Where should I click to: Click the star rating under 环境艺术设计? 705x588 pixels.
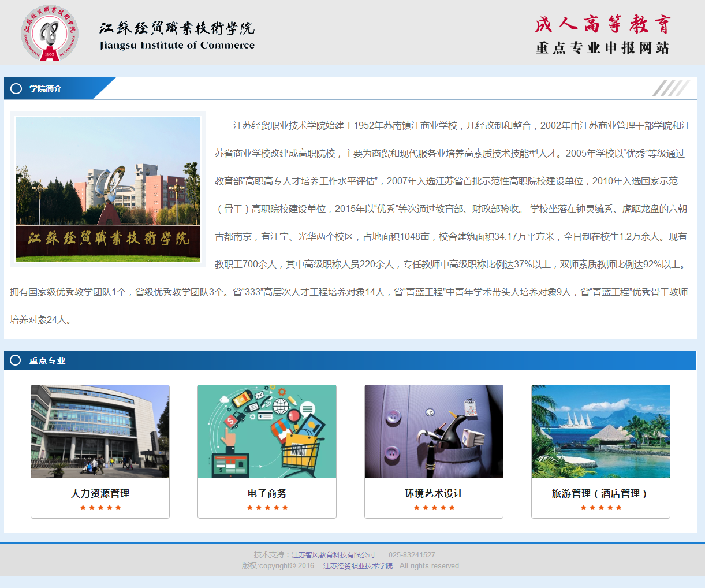[x=434, y=508]
